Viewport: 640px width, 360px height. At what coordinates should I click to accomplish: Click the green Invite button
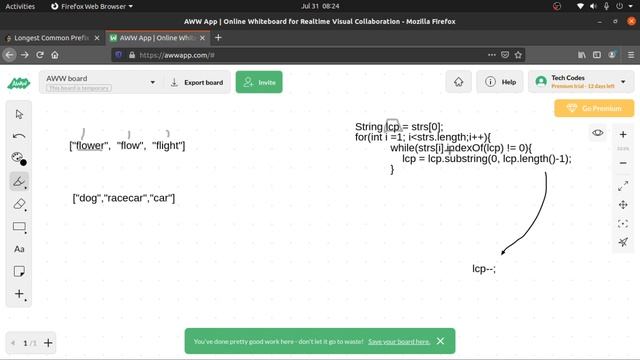click(259, 82)
